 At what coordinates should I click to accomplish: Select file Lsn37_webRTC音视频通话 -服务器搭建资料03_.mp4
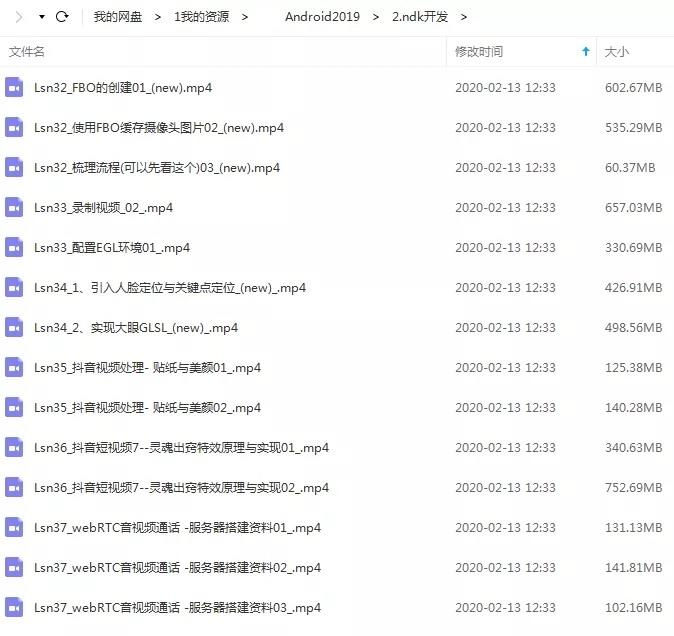pos(178,607)
